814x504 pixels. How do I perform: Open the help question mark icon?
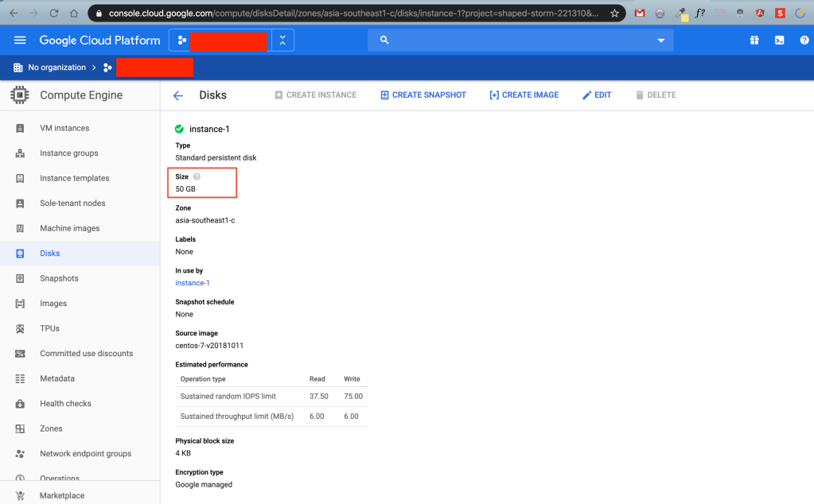[804, 41]
